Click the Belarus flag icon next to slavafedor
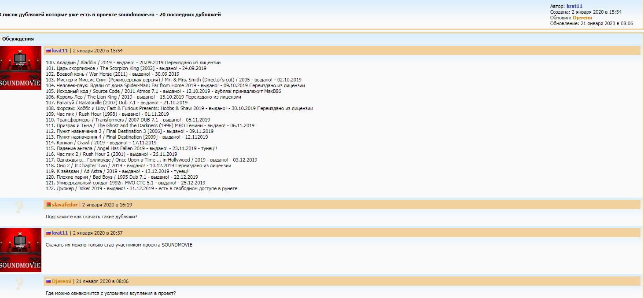 48,205
